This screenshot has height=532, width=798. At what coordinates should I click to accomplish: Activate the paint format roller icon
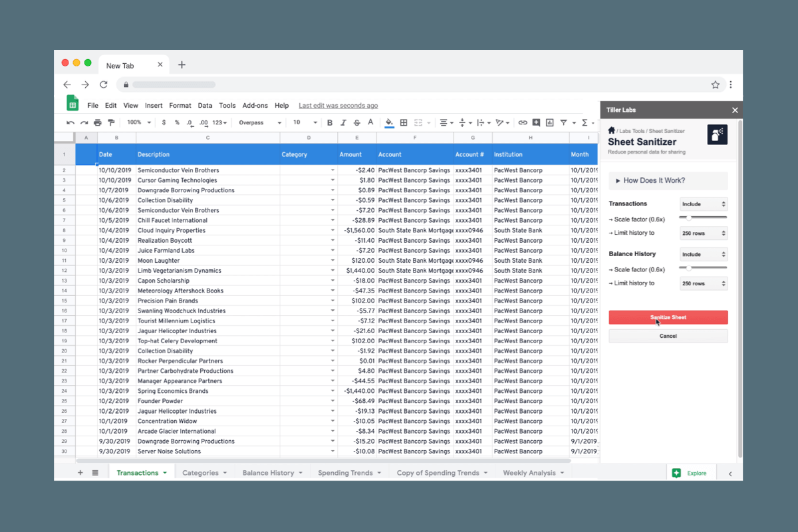(111, 122)
